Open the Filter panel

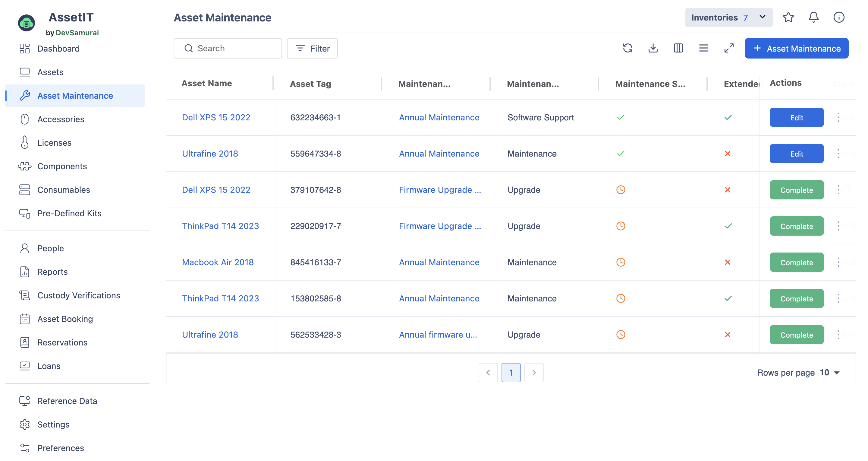(312, 48)
